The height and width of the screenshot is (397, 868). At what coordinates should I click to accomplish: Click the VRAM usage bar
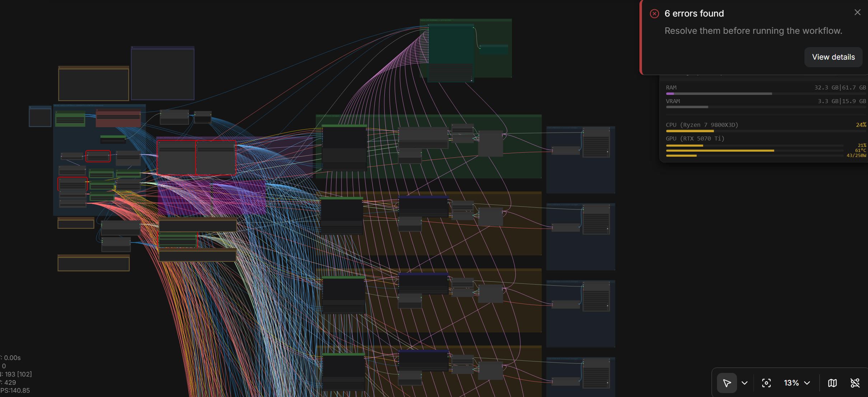[766, 107]
